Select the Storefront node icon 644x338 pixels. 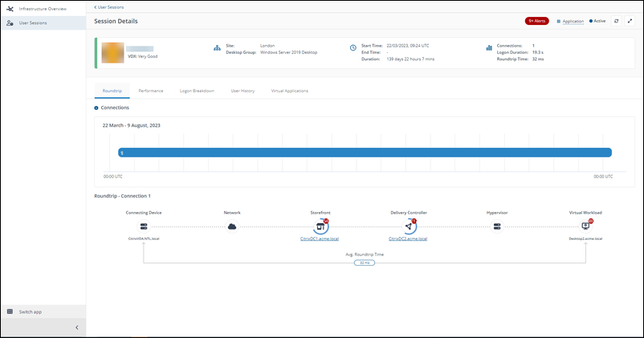(320, 226)
